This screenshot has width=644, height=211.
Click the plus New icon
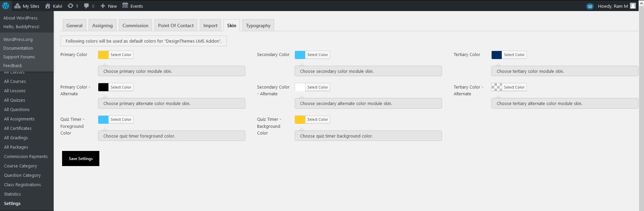pos(103,6)
